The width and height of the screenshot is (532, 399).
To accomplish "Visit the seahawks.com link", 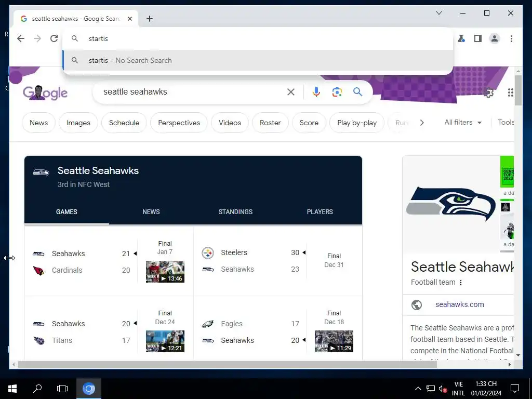I will tap(460, 304).
